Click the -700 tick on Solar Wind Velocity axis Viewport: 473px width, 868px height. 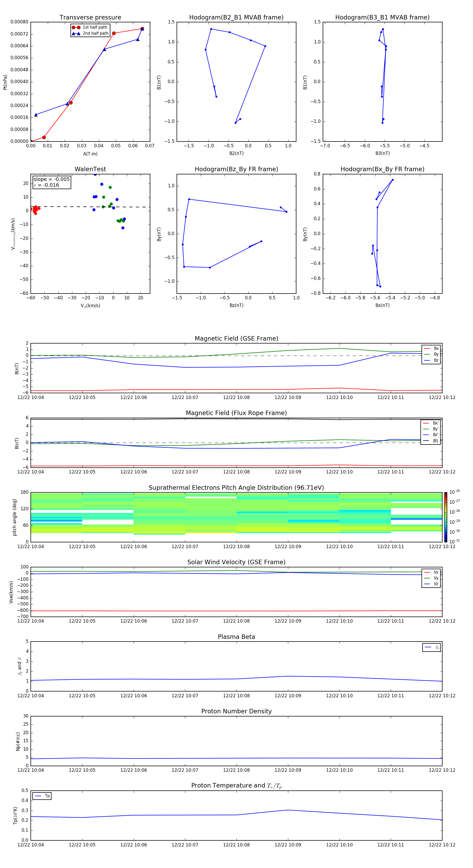point(23,617)
